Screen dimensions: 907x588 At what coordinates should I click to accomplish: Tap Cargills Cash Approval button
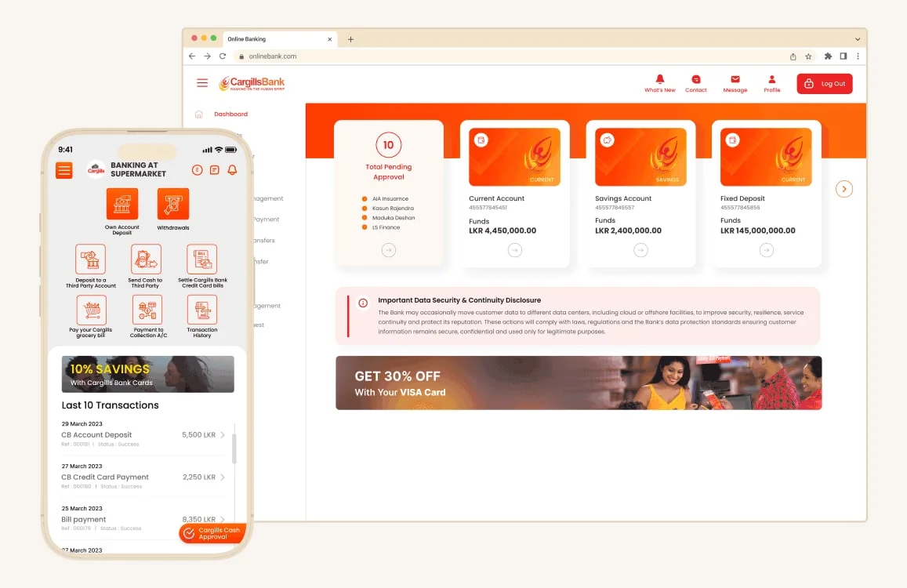pos(213,533)
